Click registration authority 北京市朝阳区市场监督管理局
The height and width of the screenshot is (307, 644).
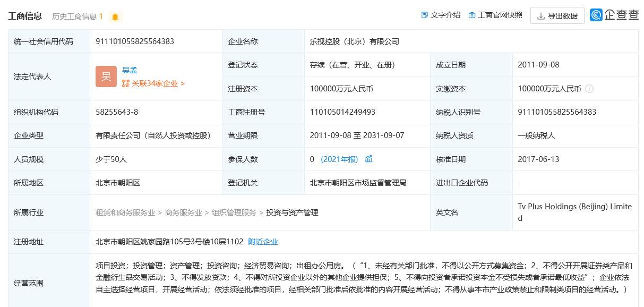358,183
